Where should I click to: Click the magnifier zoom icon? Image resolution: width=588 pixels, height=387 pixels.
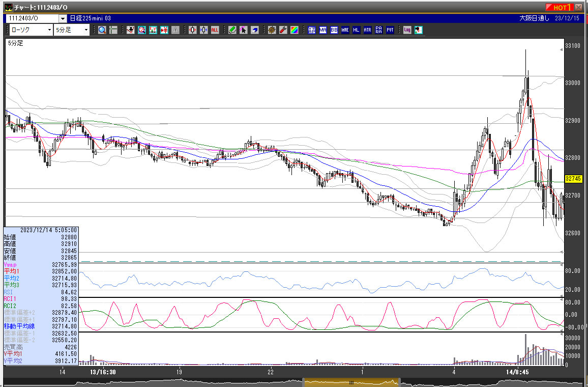[x=102, y=30]
